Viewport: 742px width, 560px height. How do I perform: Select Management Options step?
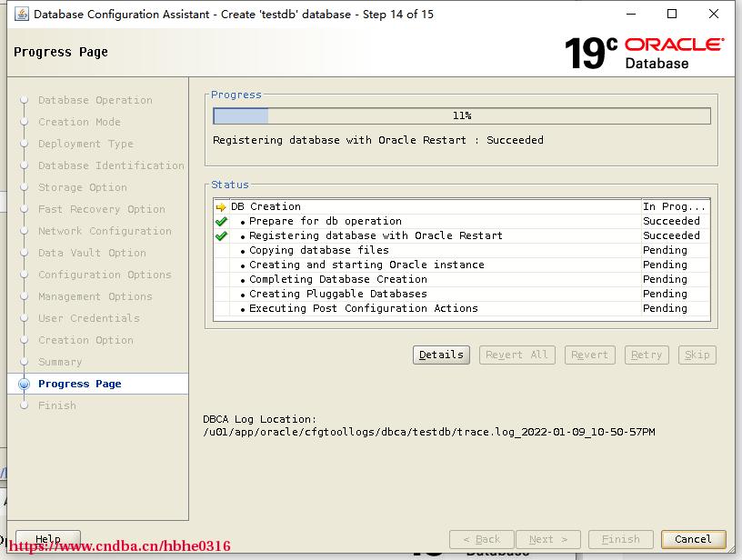coord(95,296)
